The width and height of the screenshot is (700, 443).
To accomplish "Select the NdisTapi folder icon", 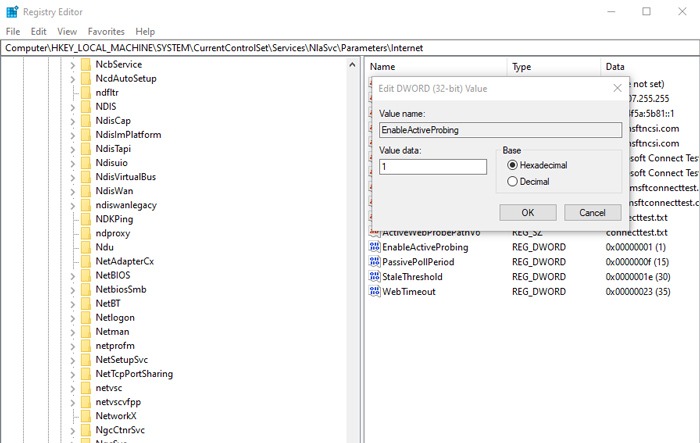I will click(86, 149).
